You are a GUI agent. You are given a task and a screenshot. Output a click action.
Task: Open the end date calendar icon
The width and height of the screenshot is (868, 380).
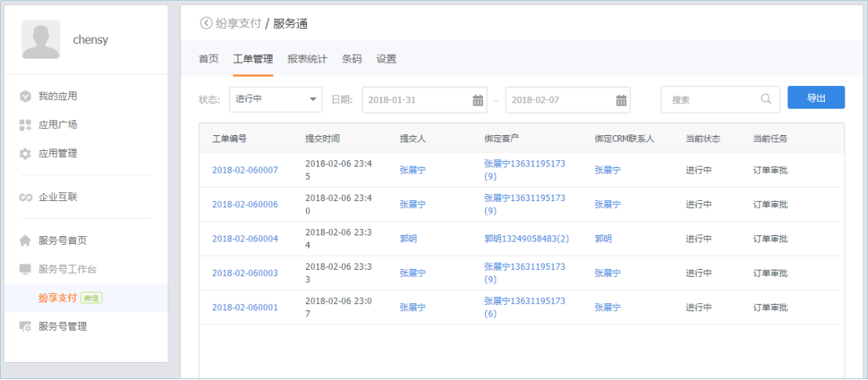coord(621,100)
